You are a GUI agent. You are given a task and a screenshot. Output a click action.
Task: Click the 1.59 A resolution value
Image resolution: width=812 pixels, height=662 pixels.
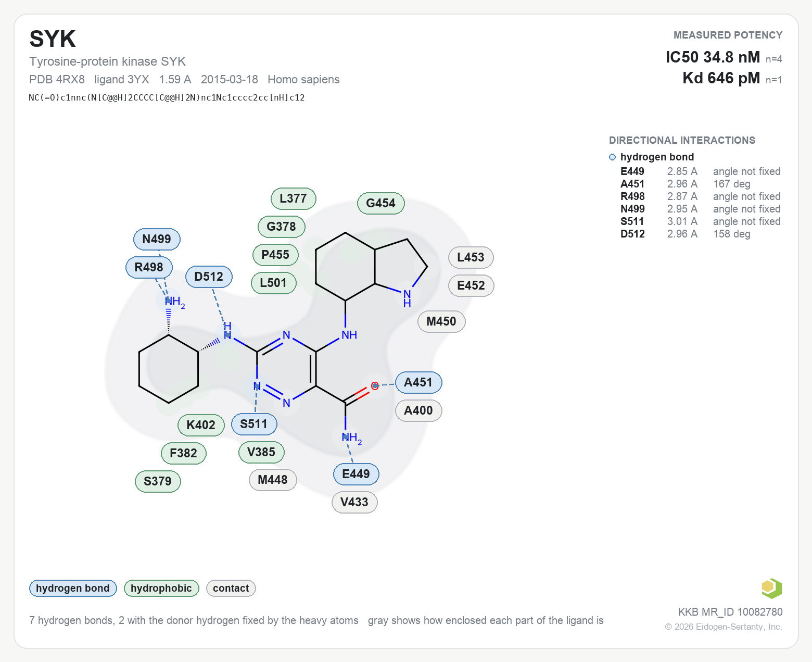[x=175, y=79]
